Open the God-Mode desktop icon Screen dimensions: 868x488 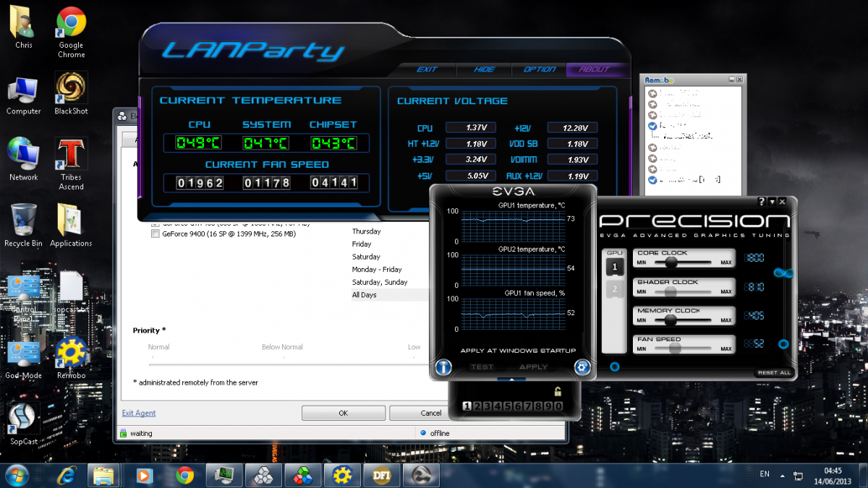pos(24,359)
